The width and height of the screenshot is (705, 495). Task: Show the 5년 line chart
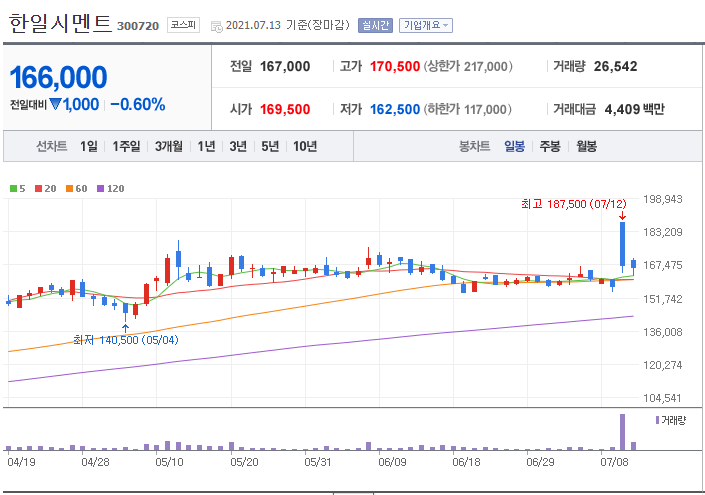270,146
